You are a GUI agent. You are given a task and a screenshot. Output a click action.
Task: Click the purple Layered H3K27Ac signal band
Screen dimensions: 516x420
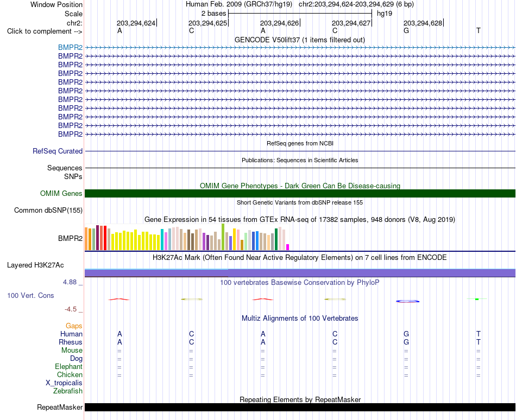point(300,273)
